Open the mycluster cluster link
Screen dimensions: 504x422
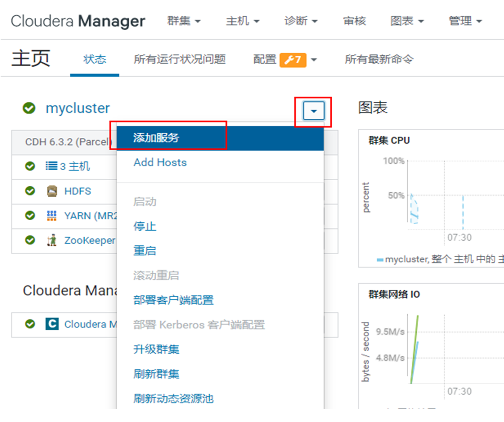click(78, 108)
